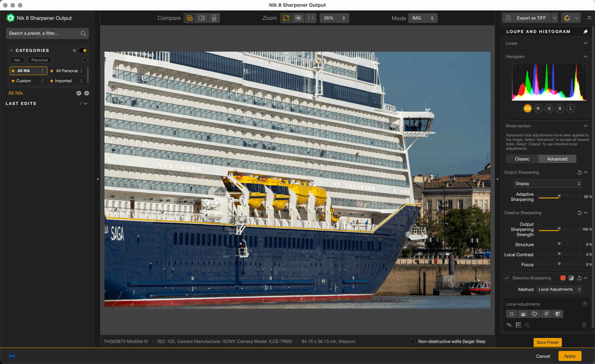Click the Lrc host icon at bottom left
The height and width of the screenshot is (364, 595).
click(12, 356)
